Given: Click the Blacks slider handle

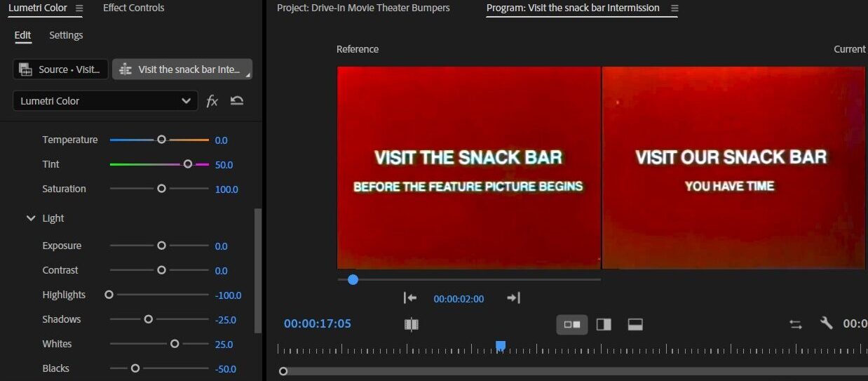Looking at the screenshot, I should 135,368.
